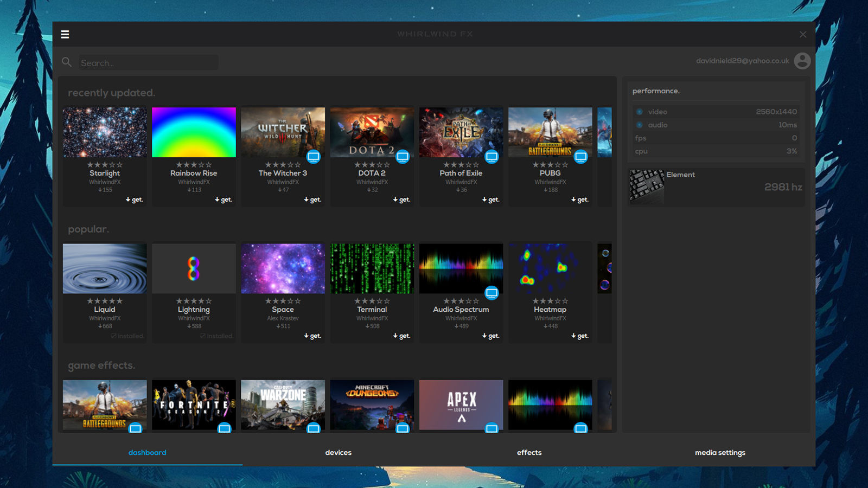Click the 2560x1440 video resolution value

coord(776,112)
